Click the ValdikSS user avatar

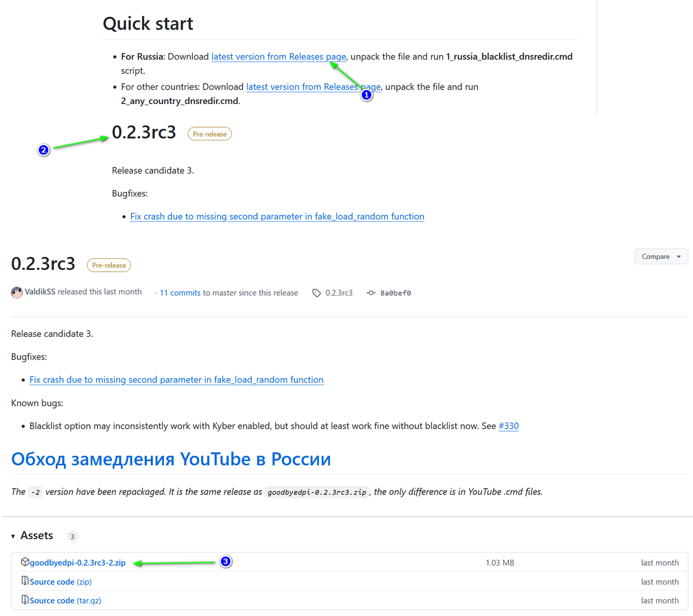[x=17, y=292]
